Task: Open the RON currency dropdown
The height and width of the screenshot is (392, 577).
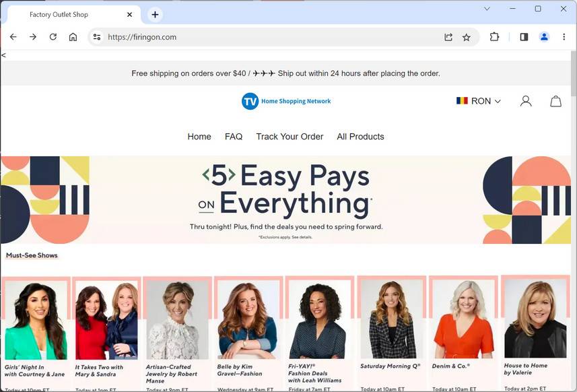Action: click(x=479, y=101)
